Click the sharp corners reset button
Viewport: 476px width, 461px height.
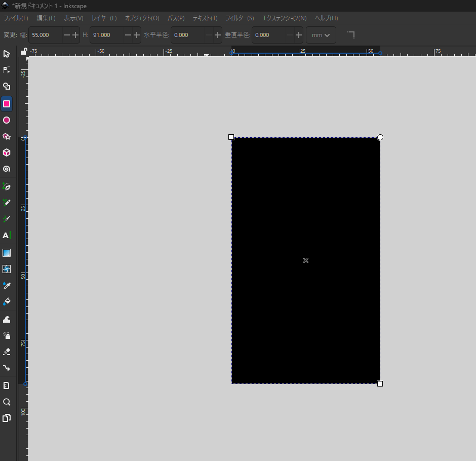[350, 35]
